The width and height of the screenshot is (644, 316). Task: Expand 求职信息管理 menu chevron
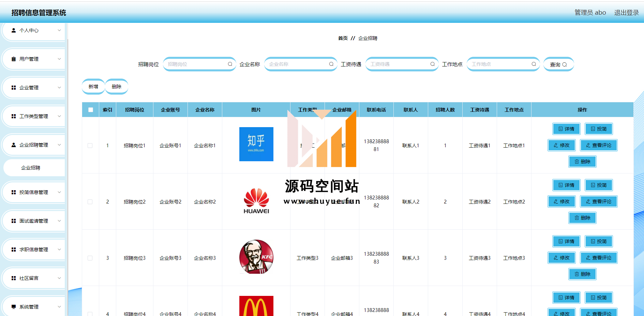(59, 250)
